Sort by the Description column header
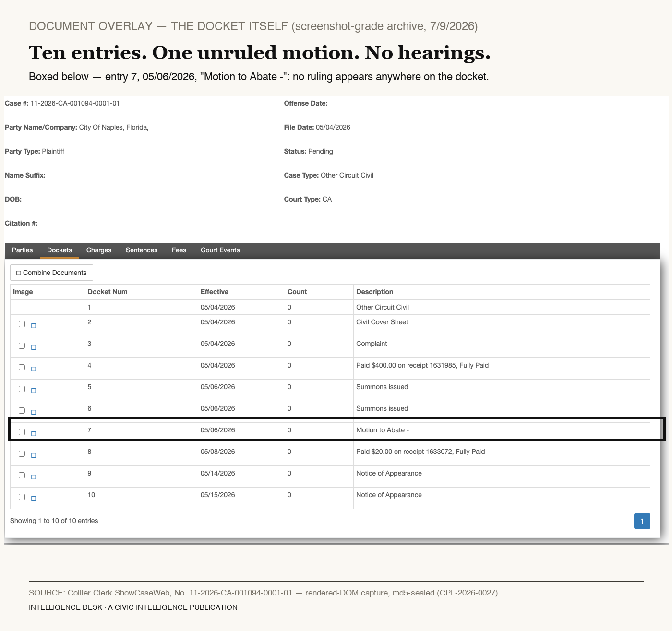The width and height of the screenshot is (672, 631). click(x=502, y=292)
